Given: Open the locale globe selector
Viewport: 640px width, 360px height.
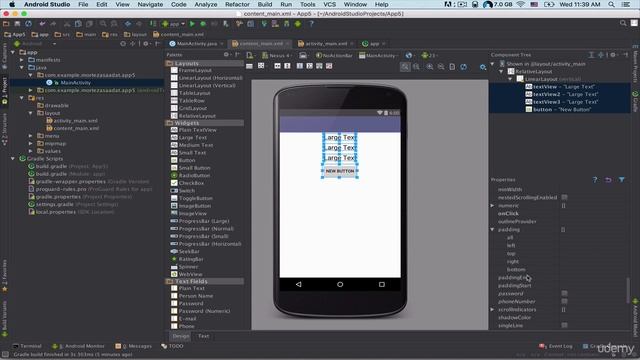Looking at the screenshot, I should 409,56.
